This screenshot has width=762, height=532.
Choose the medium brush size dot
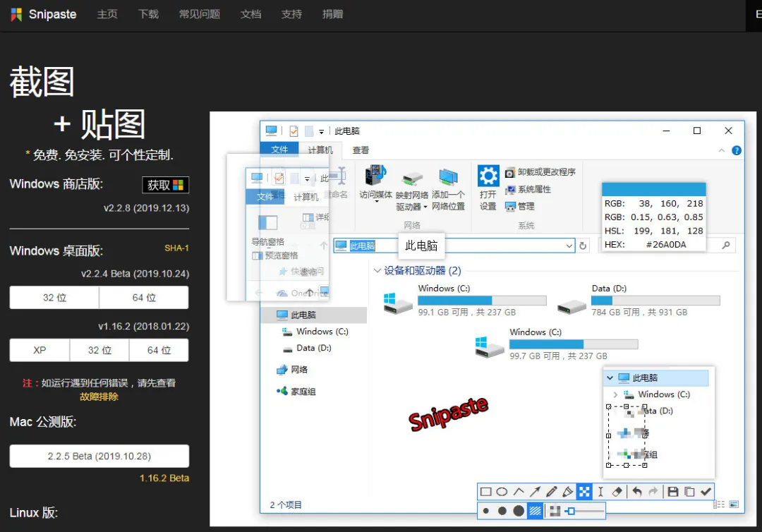502,511
